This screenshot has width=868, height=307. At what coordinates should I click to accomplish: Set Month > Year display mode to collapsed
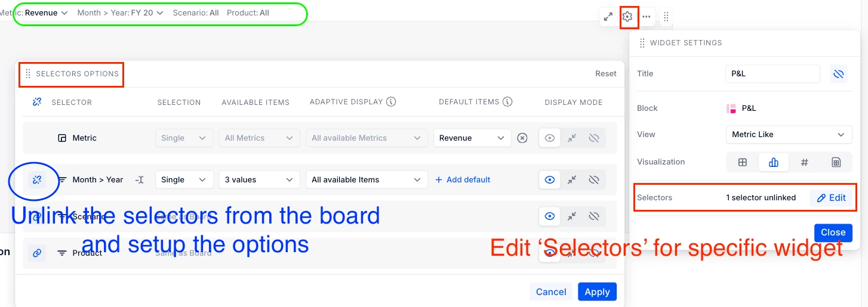572,179
